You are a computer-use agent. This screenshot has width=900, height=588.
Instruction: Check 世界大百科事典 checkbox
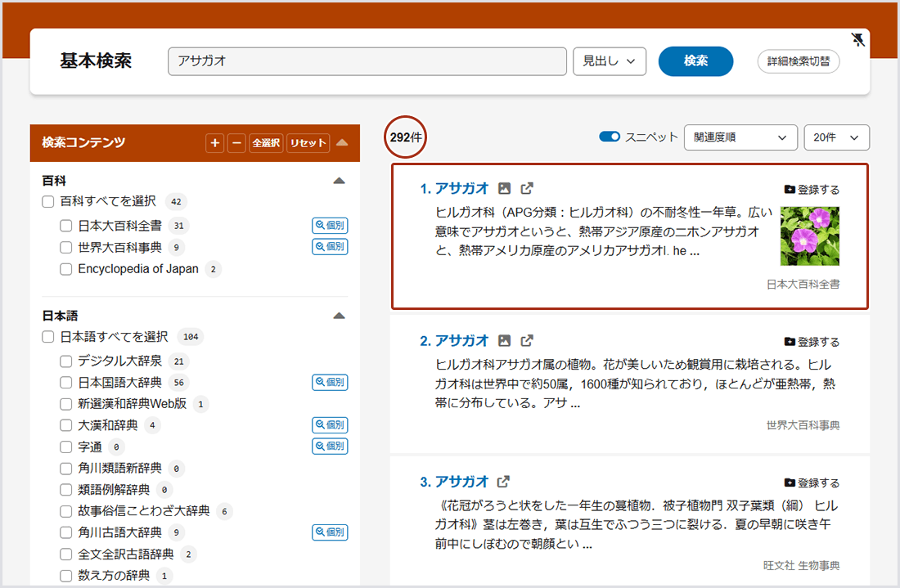click(x=66, y=247)
